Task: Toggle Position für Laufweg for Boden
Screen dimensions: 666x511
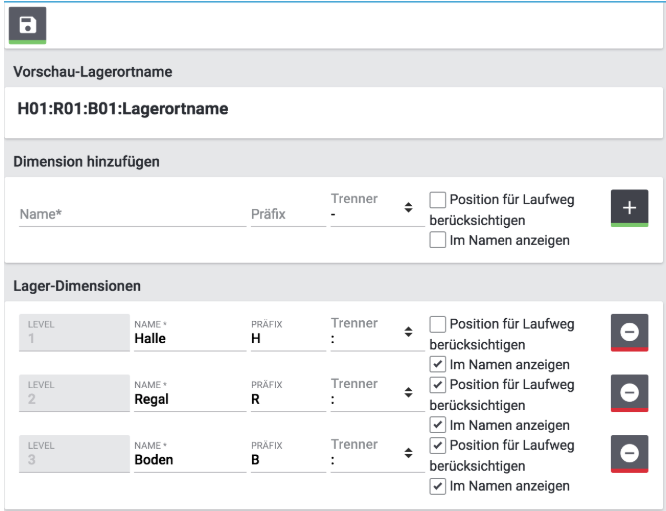Action: [x=437, y=446]
